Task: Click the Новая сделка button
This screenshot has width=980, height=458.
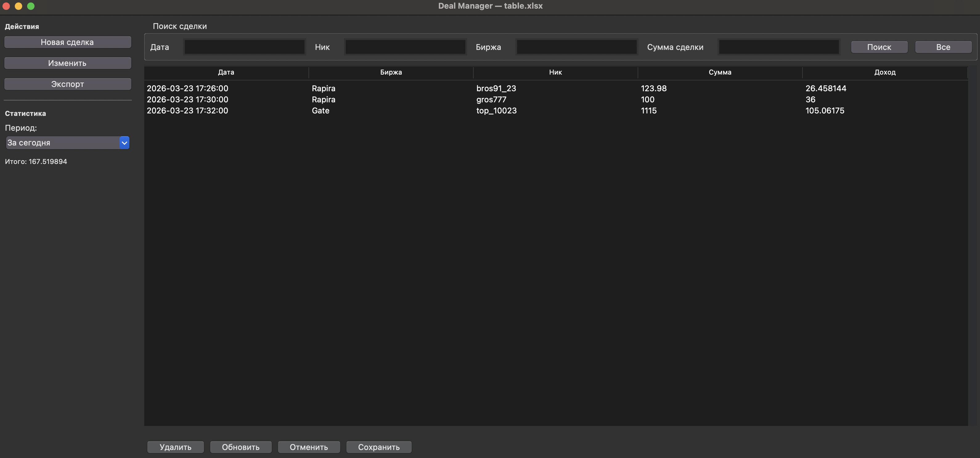Action: click(x=68, y=42)
